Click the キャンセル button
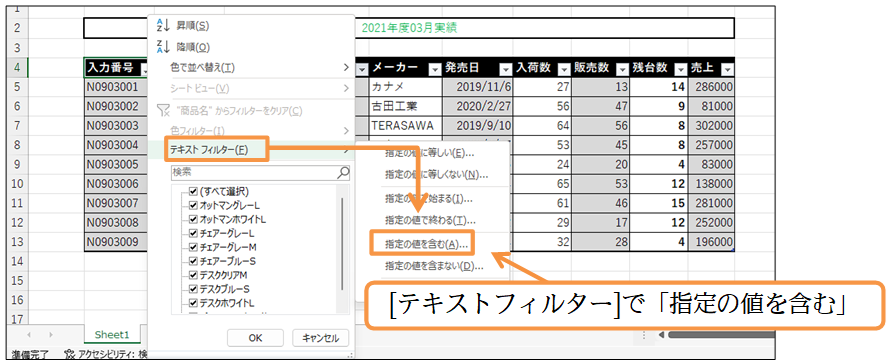This screenshot has width=889, height=363. click(320, 338)
